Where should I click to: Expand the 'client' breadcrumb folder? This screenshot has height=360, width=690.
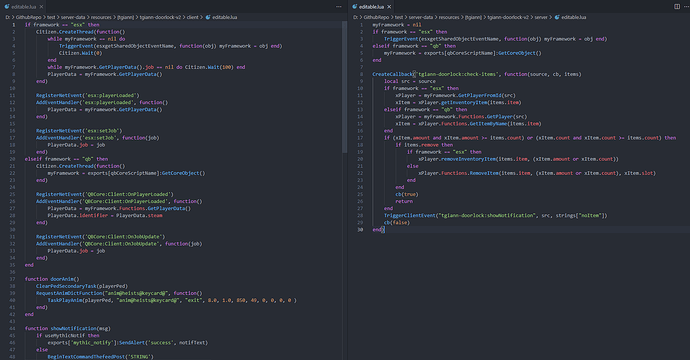tap(193, 17)
